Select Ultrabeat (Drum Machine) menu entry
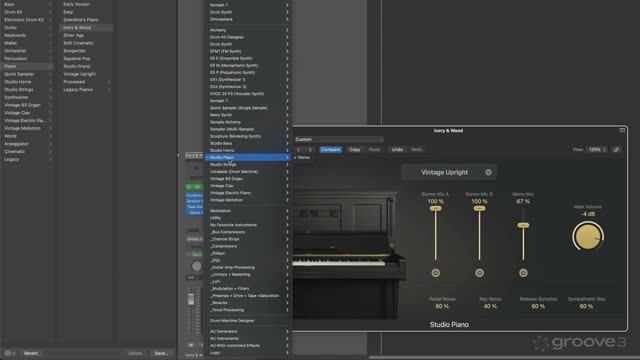This screenshot has width=640, height=360. [x=248, y=172]
